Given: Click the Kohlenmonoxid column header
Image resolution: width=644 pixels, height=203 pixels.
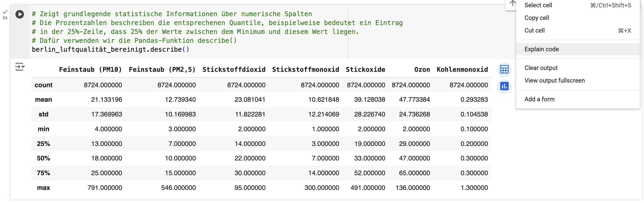Looking at the screenshot, I should 462,69.
